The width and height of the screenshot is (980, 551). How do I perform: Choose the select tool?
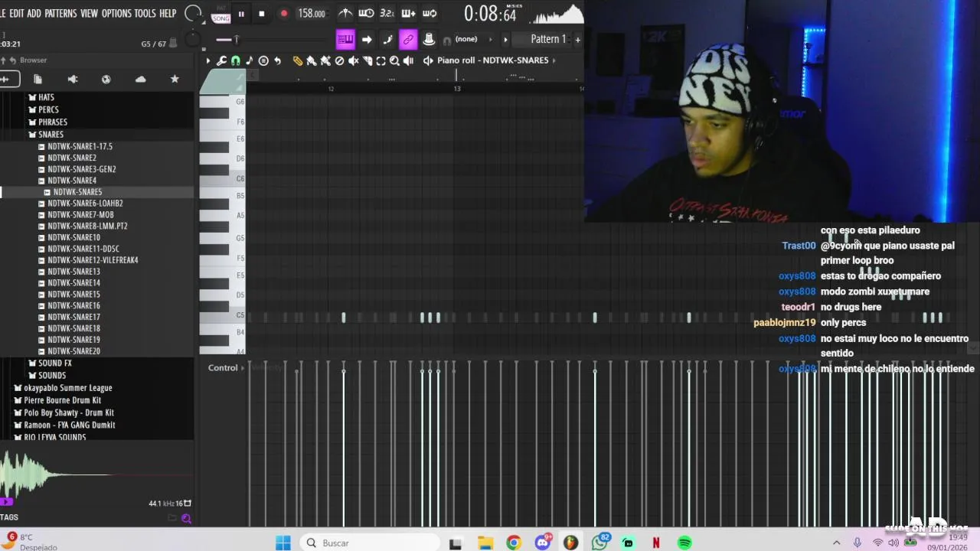point(381,60)
